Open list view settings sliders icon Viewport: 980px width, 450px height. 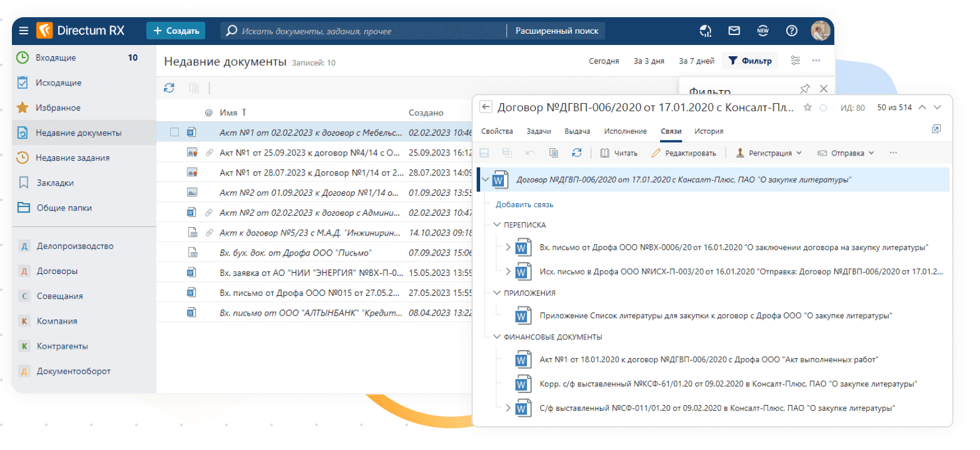[795, 61]
